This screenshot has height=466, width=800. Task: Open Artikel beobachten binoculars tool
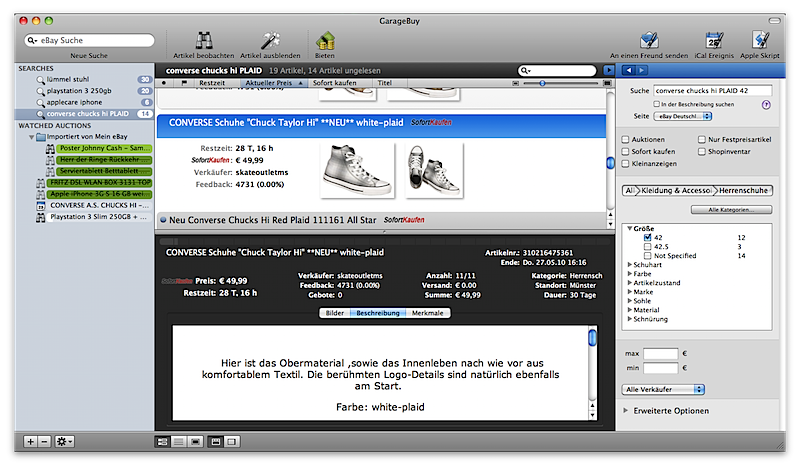click(x=204, y=40)
